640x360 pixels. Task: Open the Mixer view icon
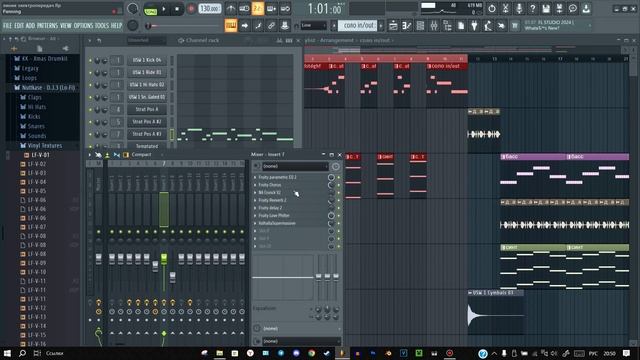(434, 26)
